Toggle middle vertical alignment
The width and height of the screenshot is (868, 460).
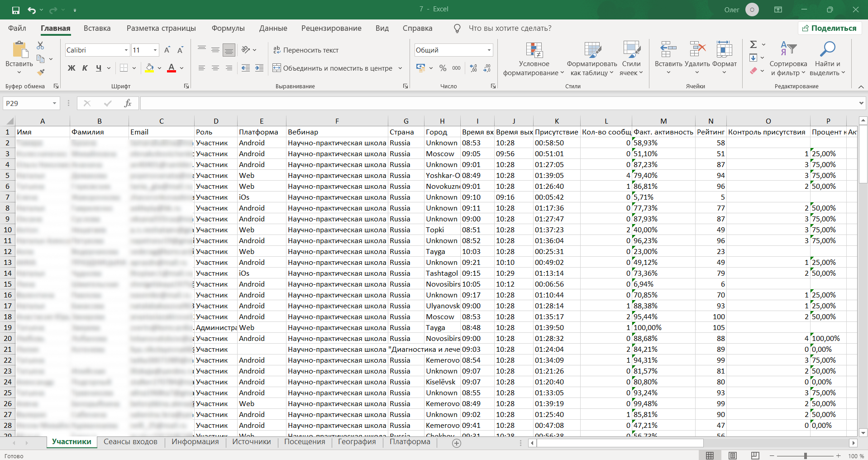(215, 50)
